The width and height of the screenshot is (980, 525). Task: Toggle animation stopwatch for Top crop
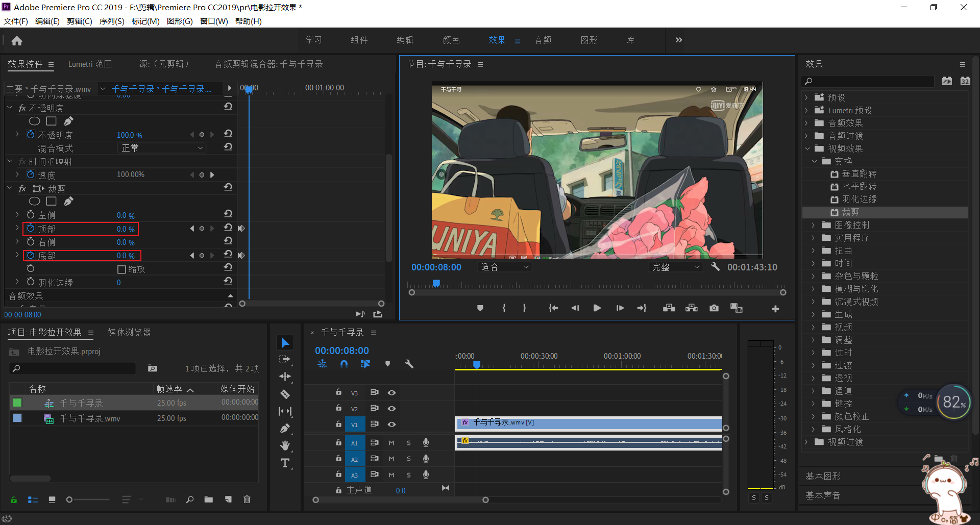(x=31, y=228)
